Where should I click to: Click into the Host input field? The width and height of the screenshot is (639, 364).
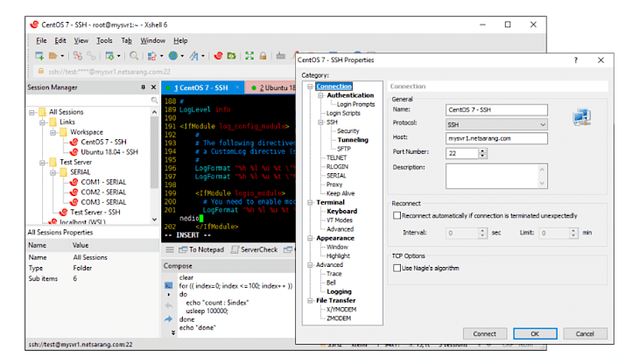pos(495,138)
